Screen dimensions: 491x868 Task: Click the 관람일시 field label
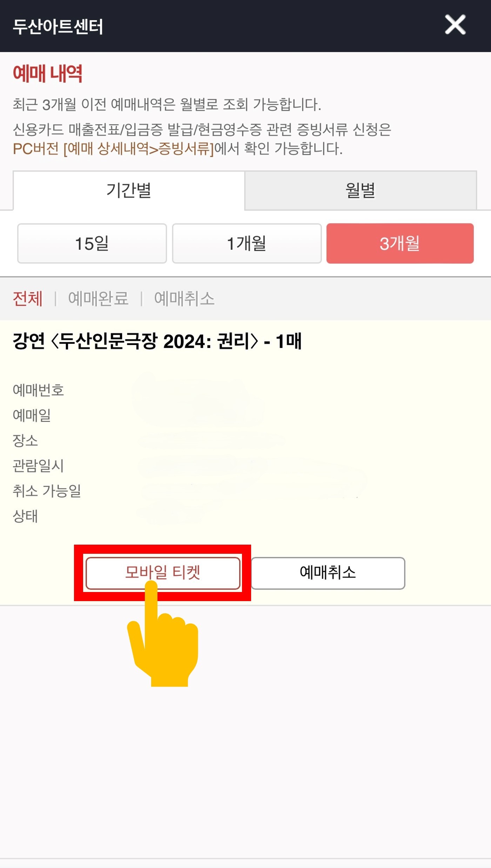(38, 466)
